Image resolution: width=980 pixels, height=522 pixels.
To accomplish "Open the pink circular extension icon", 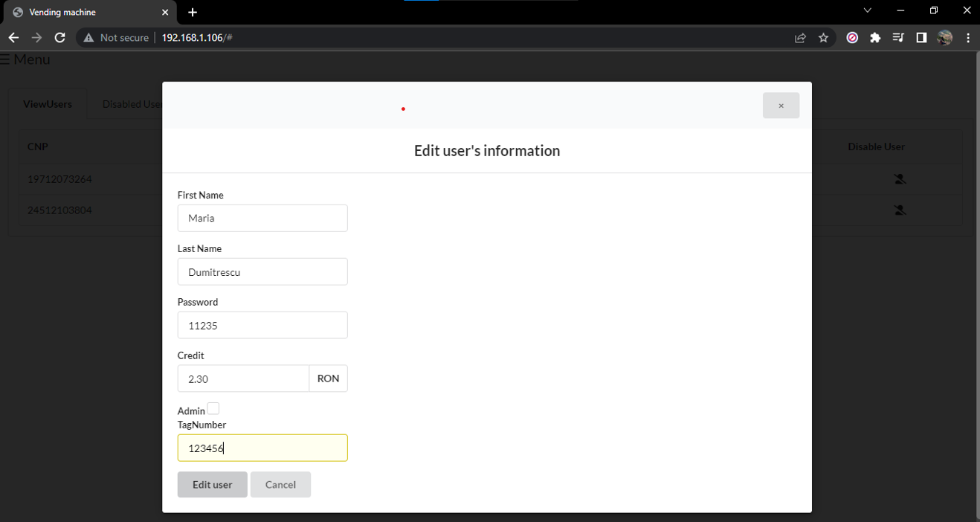I will coord(852,38).
